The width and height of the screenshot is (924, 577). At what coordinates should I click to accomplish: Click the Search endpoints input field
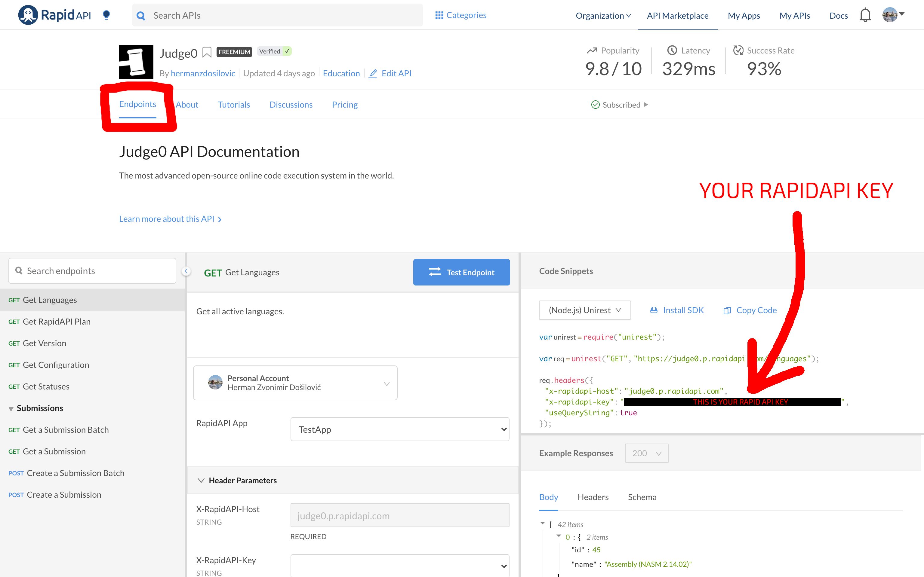[92, 271]
